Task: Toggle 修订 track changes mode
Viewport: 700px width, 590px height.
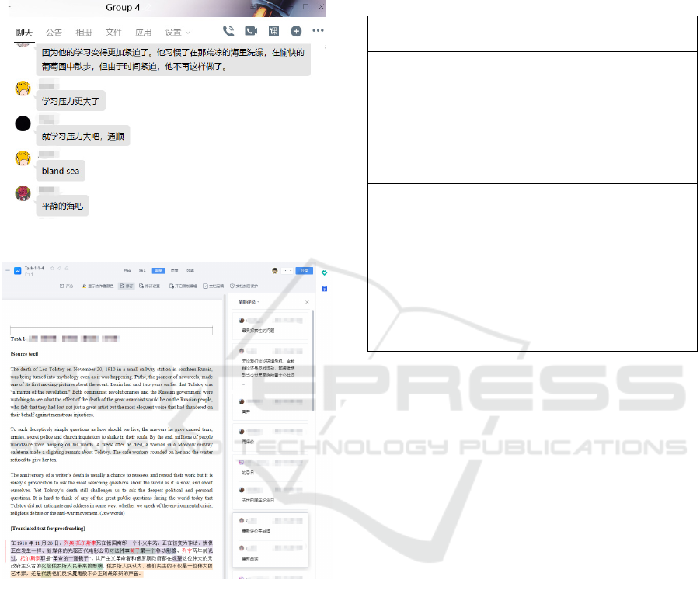Action: [x=127, y=286]
